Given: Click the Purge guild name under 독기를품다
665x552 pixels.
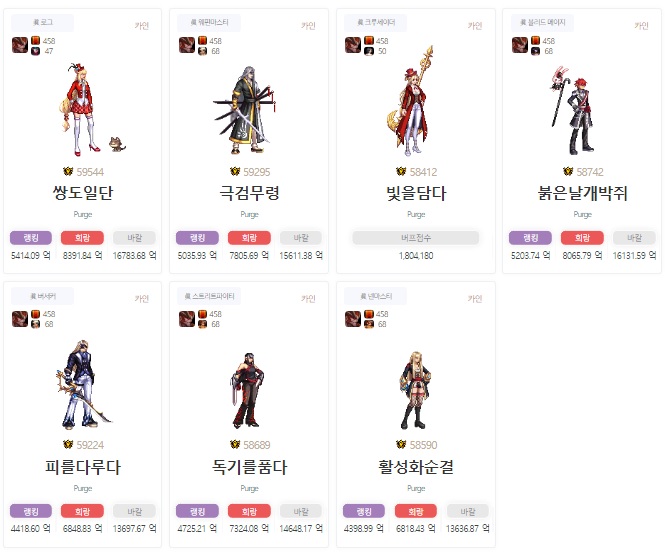Looking at the screenshot, I should pos(249,488).
